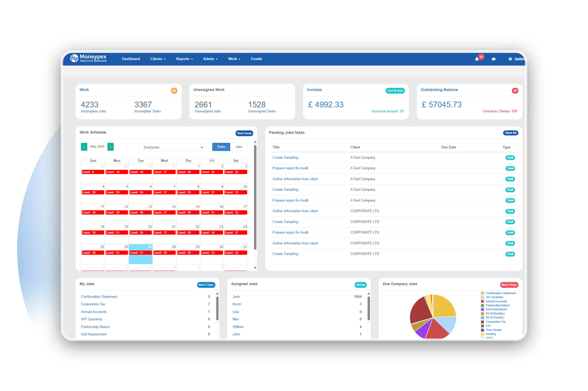
Task: Click View All on Pending Jobs/Tasks
Action: pyautogui.click(x=511, y=133)
